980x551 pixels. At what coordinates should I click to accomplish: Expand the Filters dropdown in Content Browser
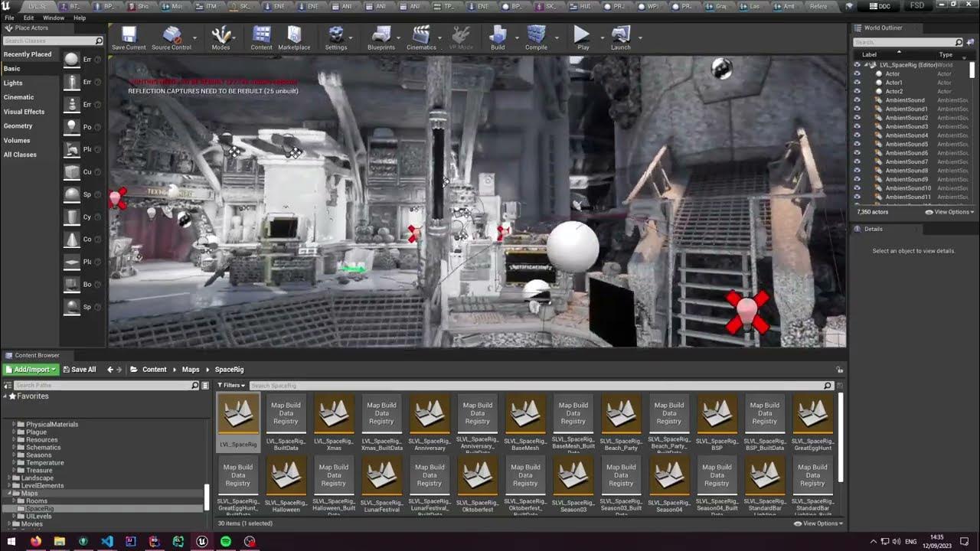click(x=230, y=386)
